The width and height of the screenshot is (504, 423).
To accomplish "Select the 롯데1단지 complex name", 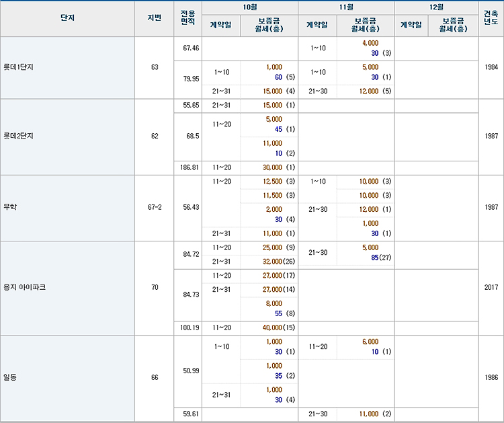I will click(18, 67).
